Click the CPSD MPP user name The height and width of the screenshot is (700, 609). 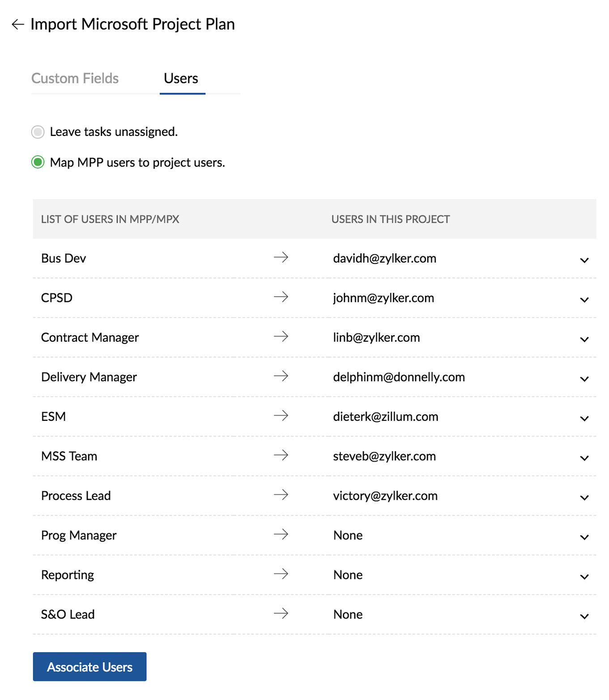pos(57,298)
